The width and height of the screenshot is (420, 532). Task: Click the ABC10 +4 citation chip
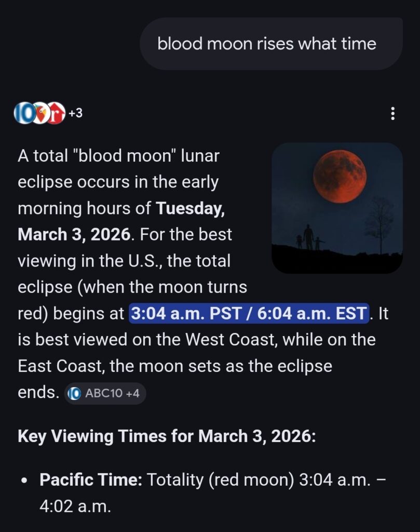105,393
